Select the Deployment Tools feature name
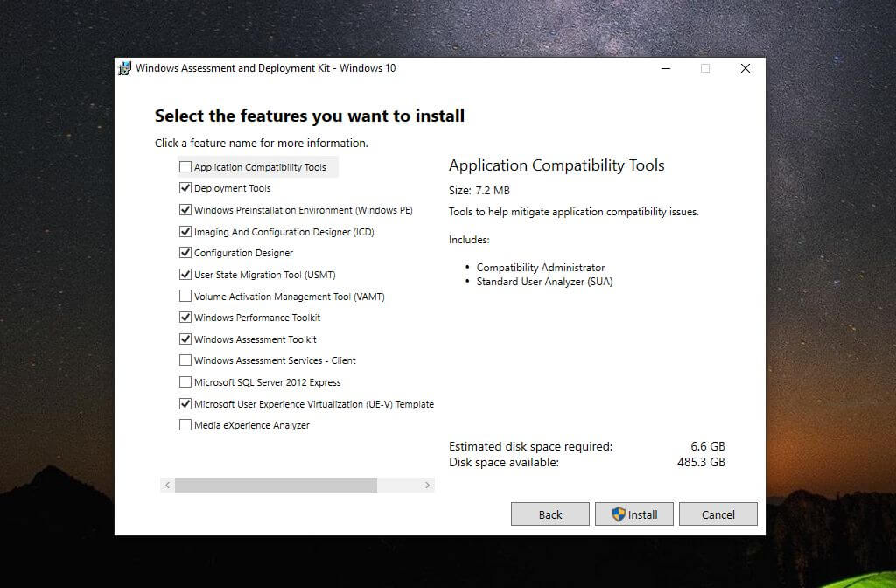Viewport: 896px width, 588px height. (233, 188)
